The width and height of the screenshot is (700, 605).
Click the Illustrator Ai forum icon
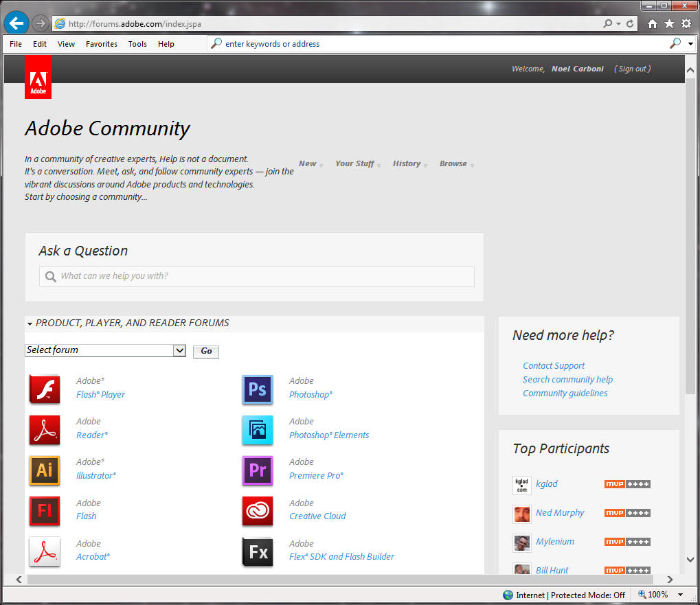point(45,470)
